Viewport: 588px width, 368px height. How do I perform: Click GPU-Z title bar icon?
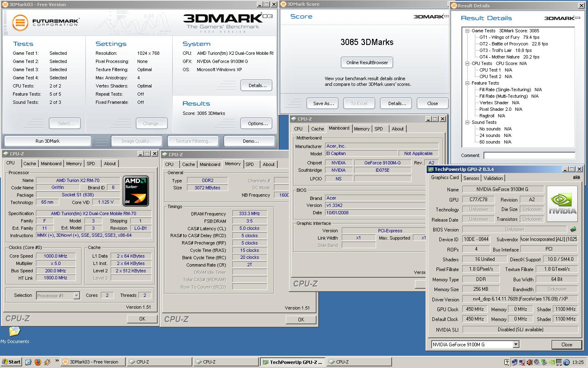point(431,169)
